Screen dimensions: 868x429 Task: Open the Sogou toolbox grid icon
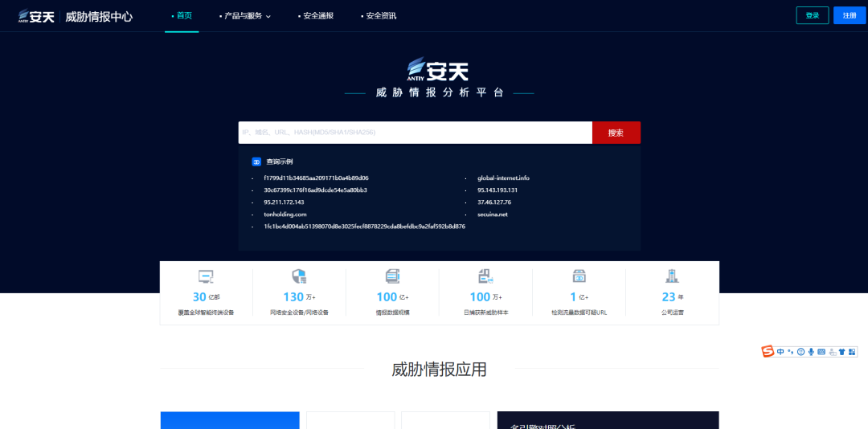tap(853, 352)
